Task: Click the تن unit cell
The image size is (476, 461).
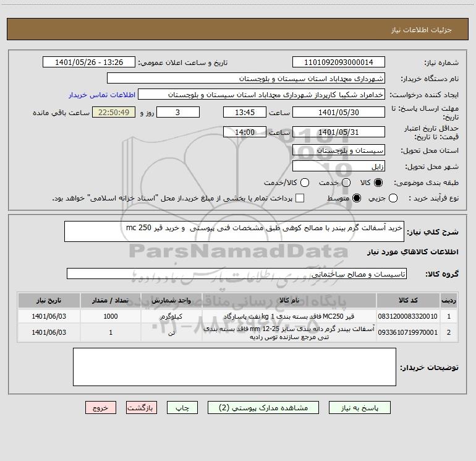Action: [171, 333]
